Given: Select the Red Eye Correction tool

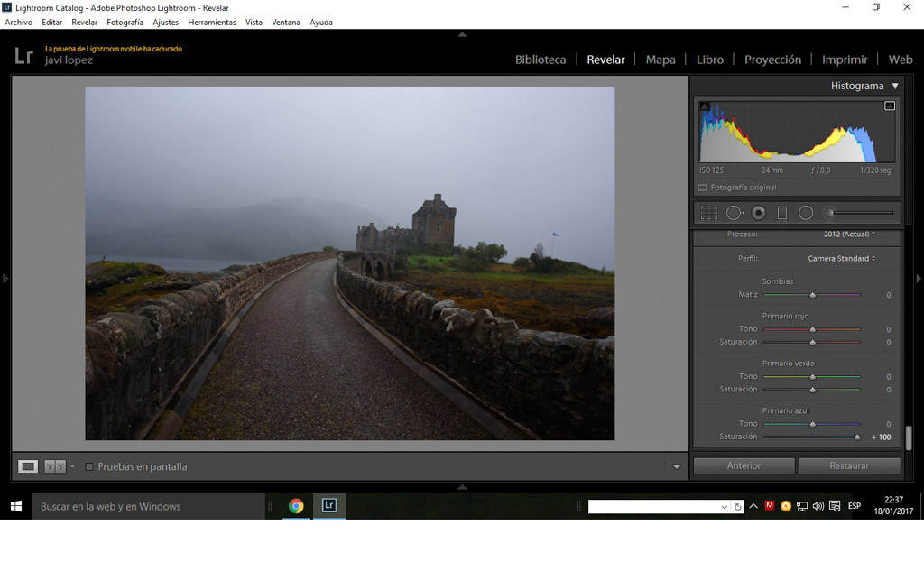Looking at the screenshot, I should pos(759,213).
